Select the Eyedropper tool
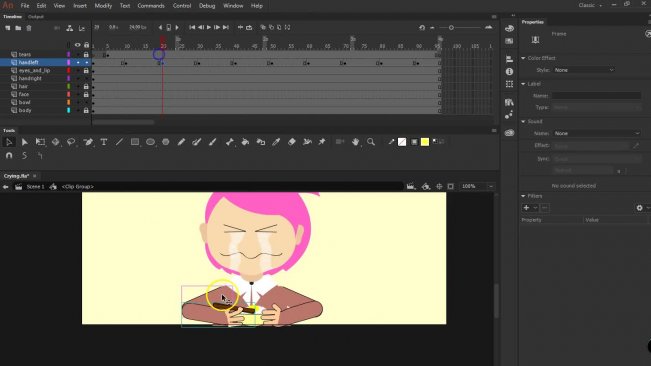This screenshot has height=366, width=651. (276, 142)
